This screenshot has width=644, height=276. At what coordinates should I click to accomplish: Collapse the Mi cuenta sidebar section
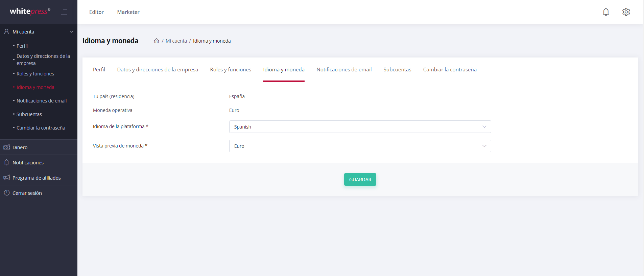click(x=71, y=32)
